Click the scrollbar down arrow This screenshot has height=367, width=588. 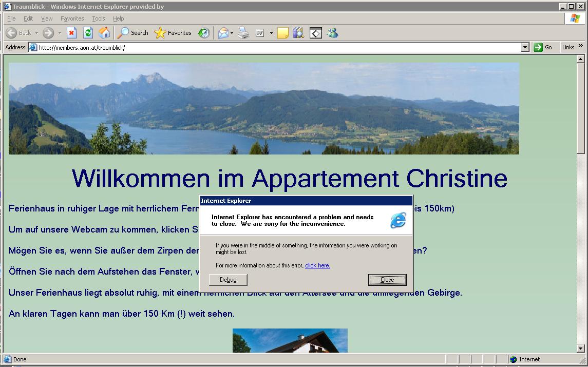(x=580, y=349)
